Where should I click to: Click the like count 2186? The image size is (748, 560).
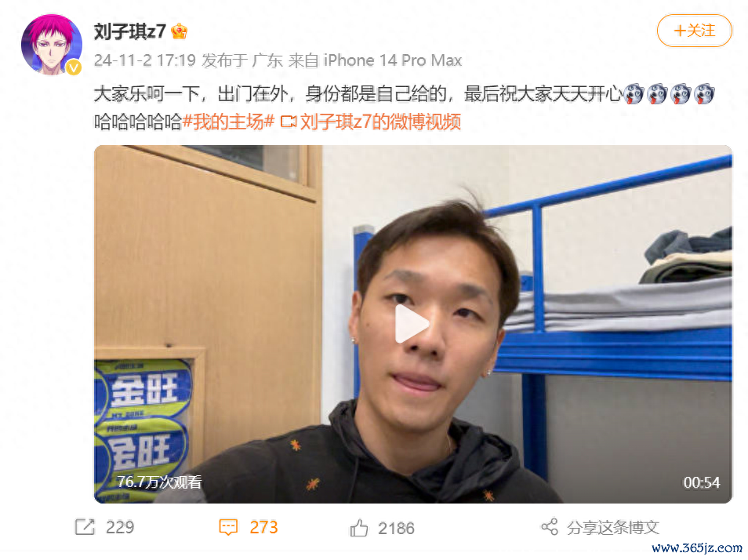click(x=396, y=529)
